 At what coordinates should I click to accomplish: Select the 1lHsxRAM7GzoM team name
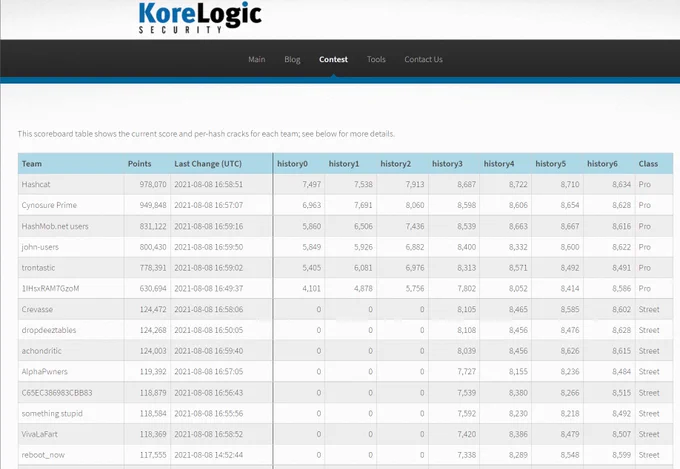tap(50, 289)
